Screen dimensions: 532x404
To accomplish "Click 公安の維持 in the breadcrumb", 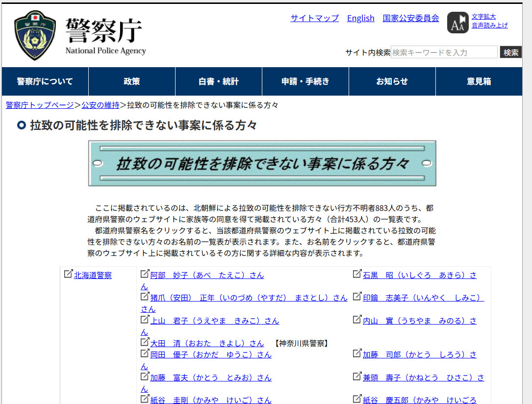I will (x=100, y=105).
